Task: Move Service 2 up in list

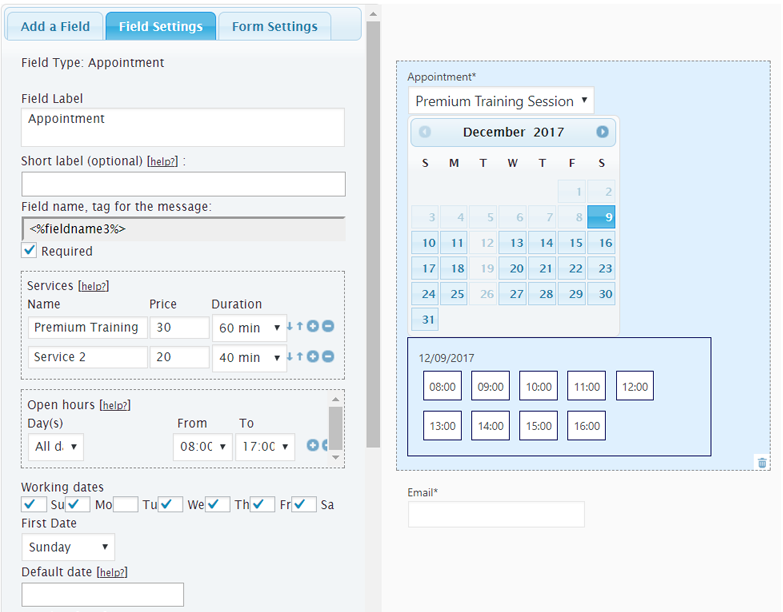Action: [x=300, y=357]
